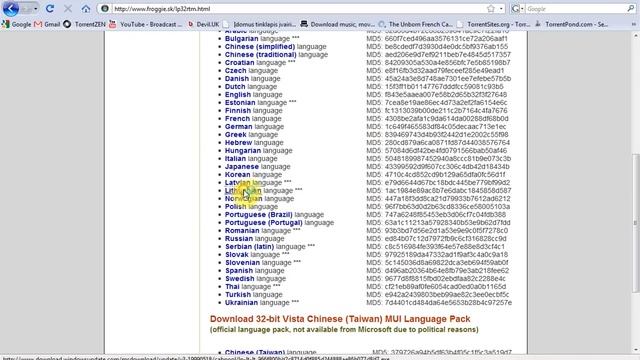The height and width of the screenshot is (360, 640).
Task: Open the Google bookmark
Action: (x=17, y=24)
